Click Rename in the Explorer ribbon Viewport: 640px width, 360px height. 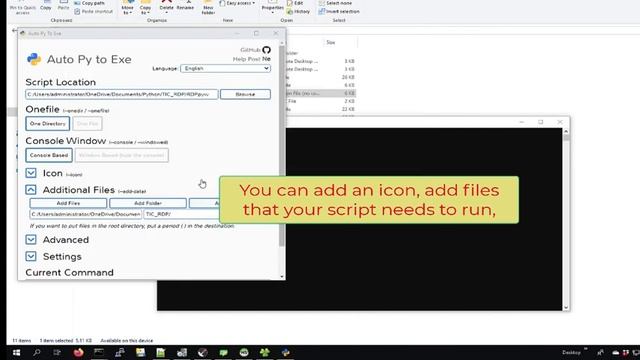(x=185, y=7)
